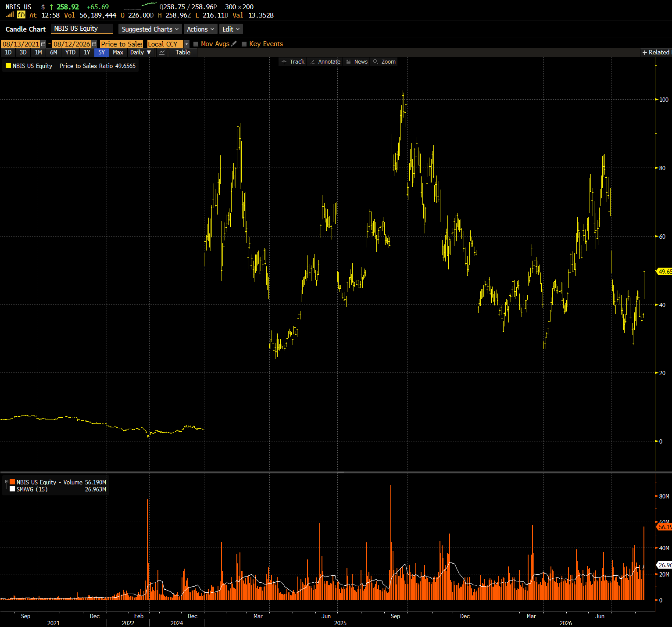Click the volume value 56,189,444
Screen dimensions: 672x627
[98, 15]
